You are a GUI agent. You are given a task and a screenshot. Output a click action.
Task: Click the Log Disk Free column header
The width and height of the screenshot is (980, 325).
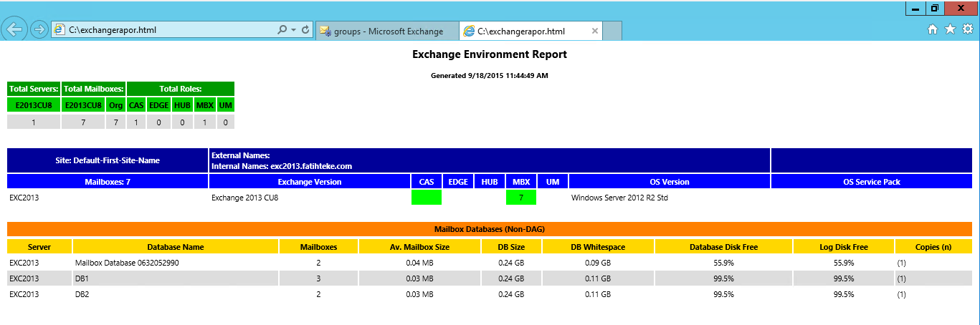[844, 247]
